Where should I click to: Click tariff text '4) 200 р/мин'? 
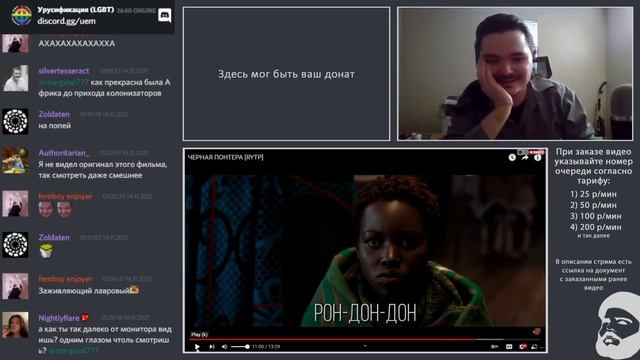pyautogui.click(x=596, y=227)
